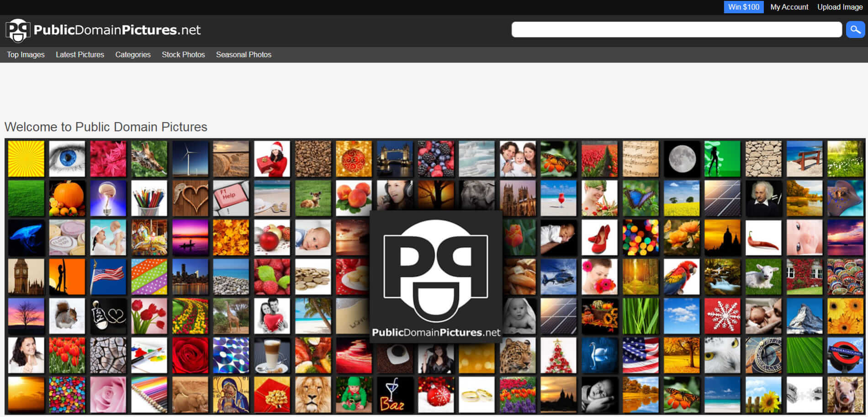Select the red high heel shoes thumbnail
Image resolution: width=868 pixels, height=417 pixels.
tap(599, 237)
